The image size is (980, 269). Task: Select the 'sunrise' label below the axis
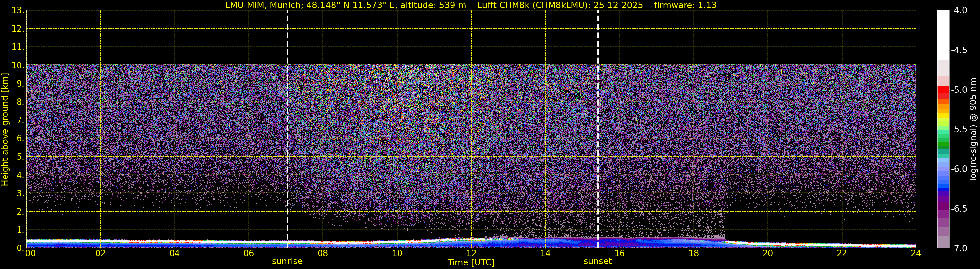[287, 262]
